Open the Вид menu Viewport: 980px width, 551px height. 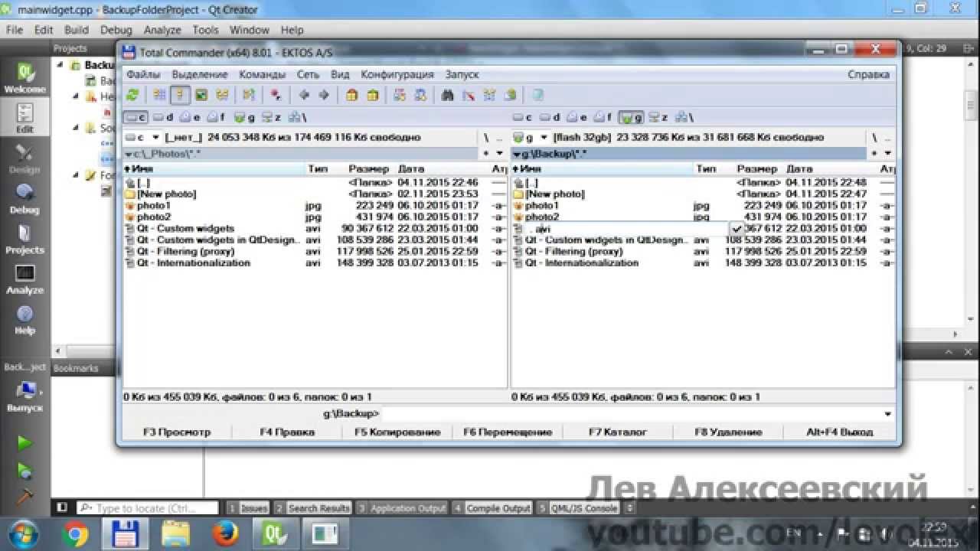point(340,74)
